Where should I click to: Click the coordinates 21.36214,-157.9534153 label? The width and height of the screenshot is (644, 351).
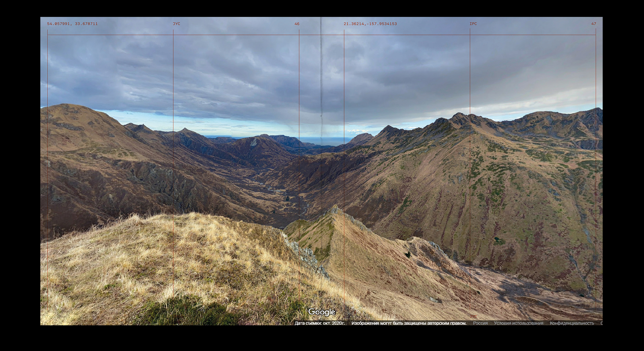pyautogui.click(x=370, y=24)
